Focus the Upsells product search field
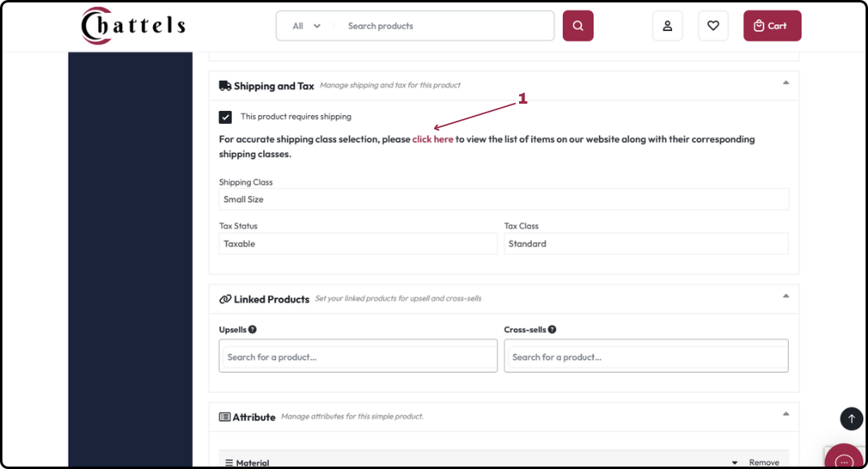 coord(358,356)
